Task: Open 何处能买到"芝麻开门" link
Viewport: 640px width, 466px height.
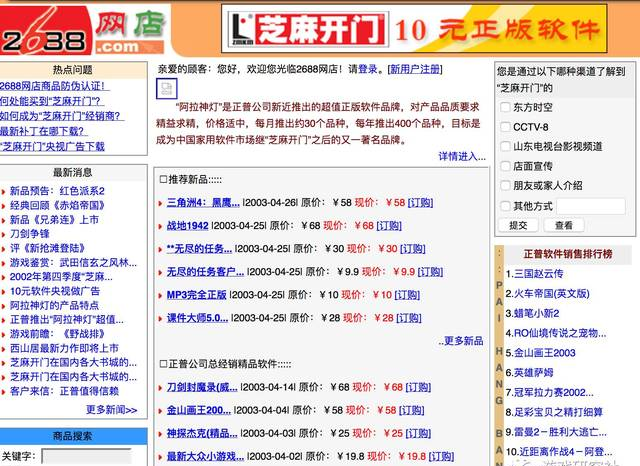Action: [x=51, y=101]
